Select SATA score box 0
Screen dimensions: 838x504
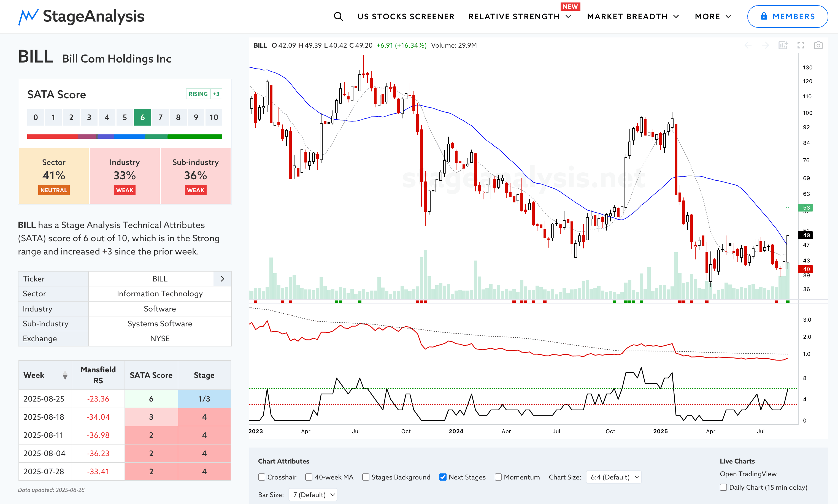[36, 118]
